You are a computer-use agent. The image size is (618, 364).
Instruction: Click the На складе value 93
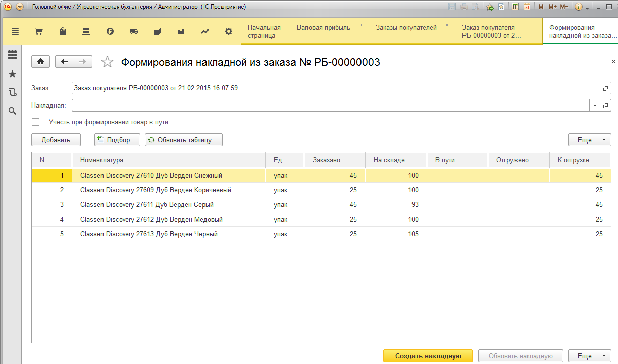(414, 205)
